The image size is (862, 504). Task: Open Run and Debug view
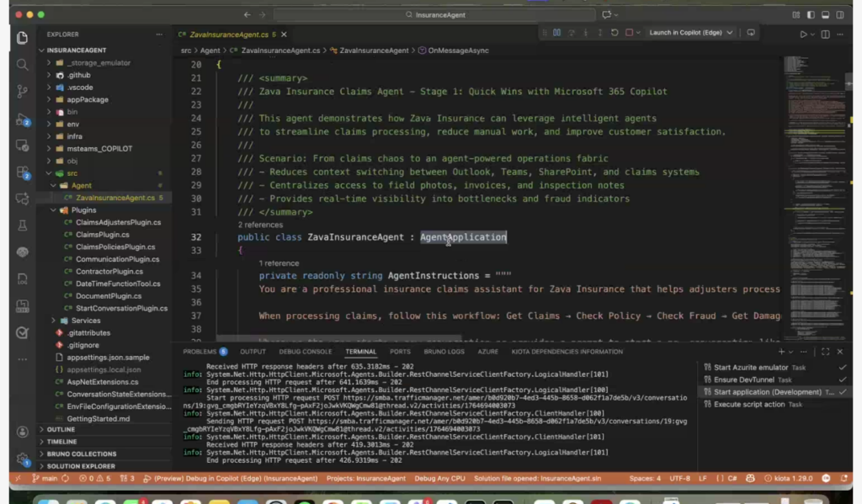pos(22,120)
